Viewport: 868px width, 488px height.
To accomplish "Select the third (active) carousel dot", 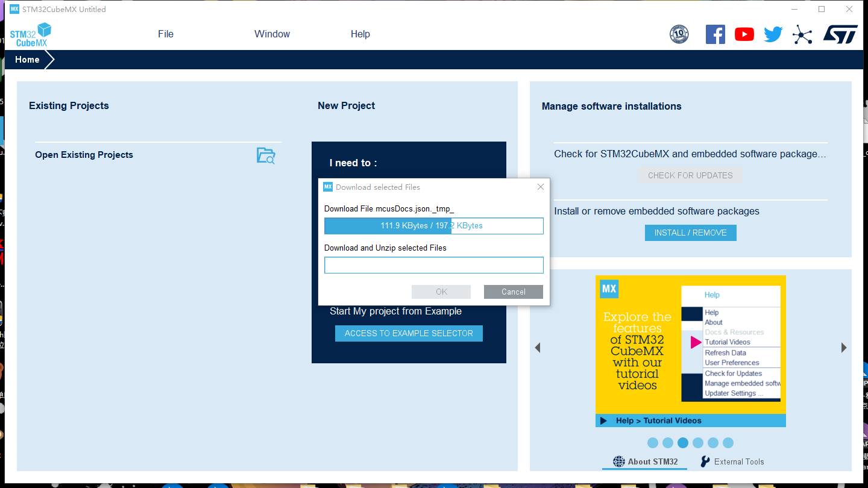I will [x=683, y=443].
